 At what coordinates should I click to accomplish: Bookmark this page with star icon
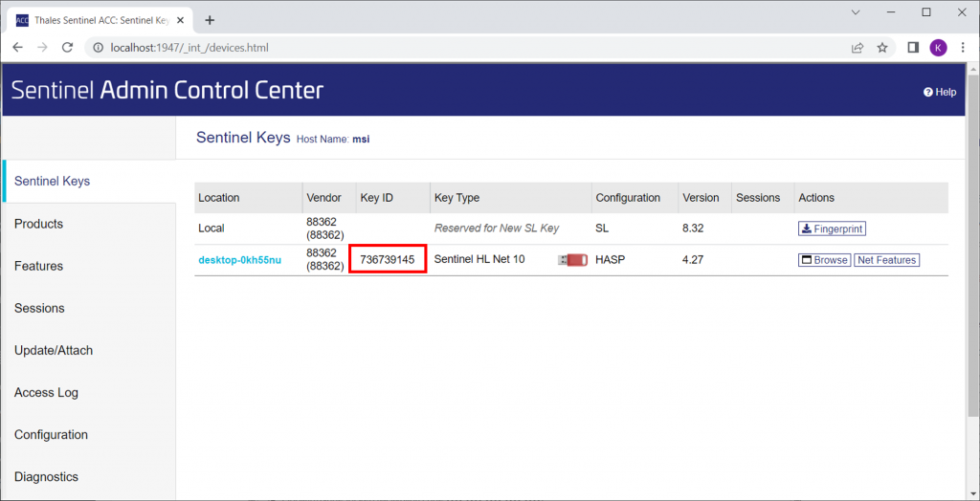pos(882,47)
